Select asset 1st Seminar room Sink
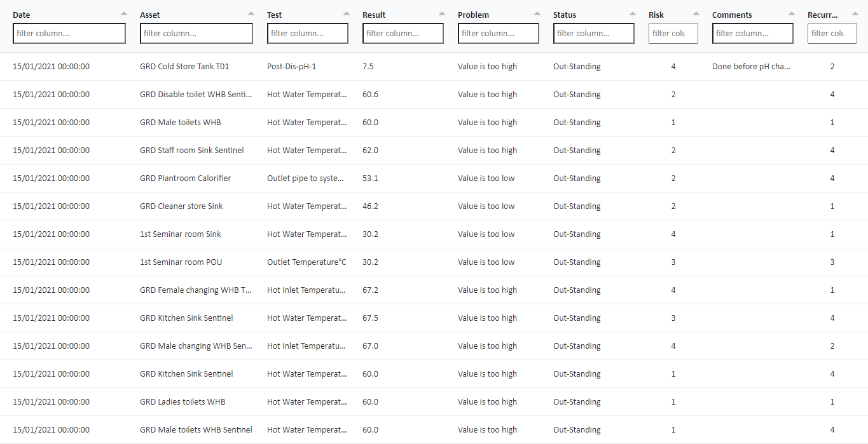The width and height of the screenshot is (868, 444). (181, 234)
